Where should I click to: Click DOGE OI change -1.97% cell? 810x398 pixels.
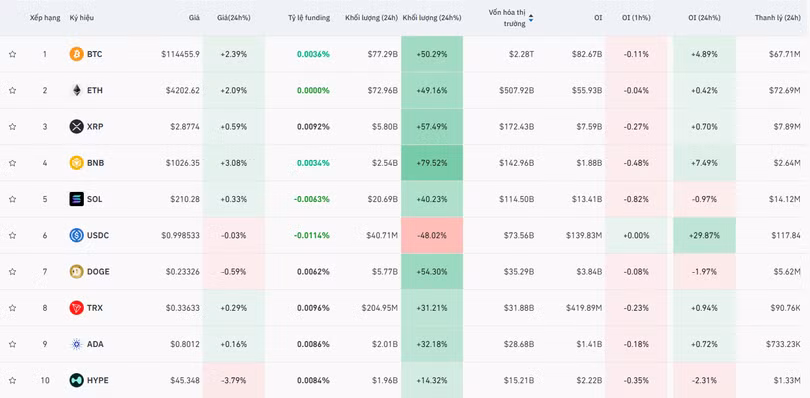pyautogui.click(x=704, y=271)
